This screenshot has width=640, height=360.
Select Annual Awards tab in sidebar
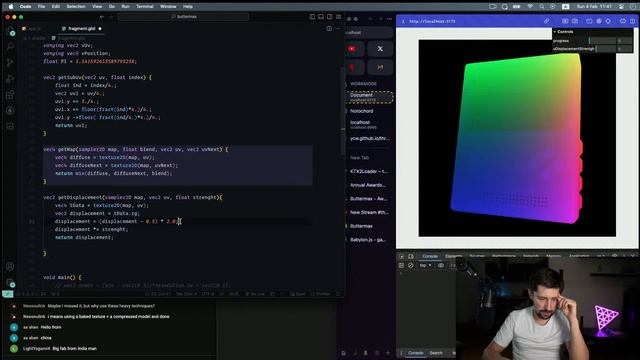point(369,185)
